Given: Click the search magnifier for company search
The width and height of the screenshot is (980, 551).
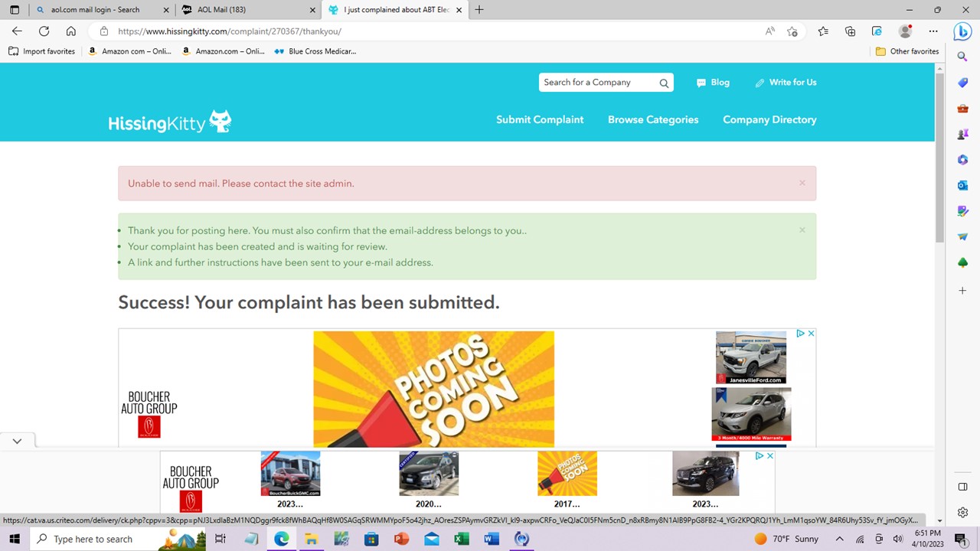Looking at the screenshot, I should pos(663,82).
